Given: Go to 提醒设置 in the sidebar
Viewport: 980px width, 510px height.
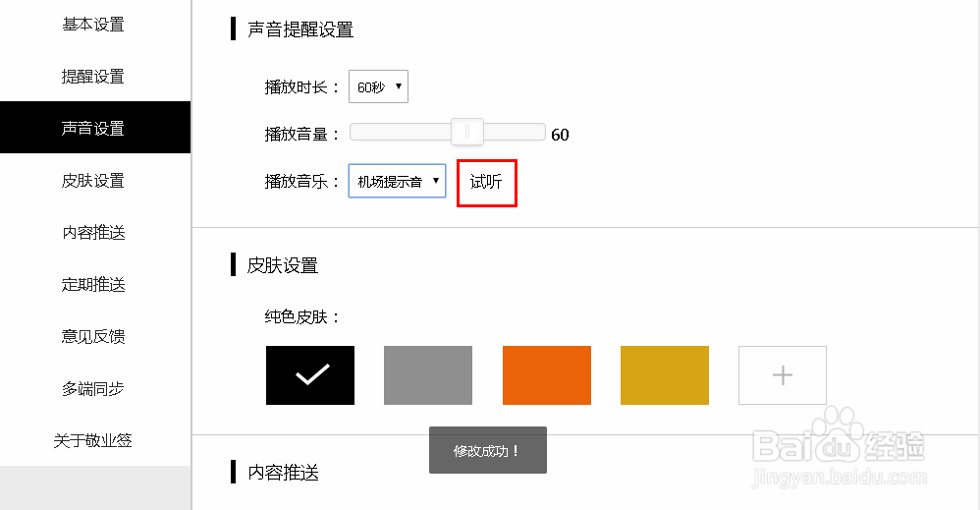Looking at the screenshot, I should coord(93,77).
